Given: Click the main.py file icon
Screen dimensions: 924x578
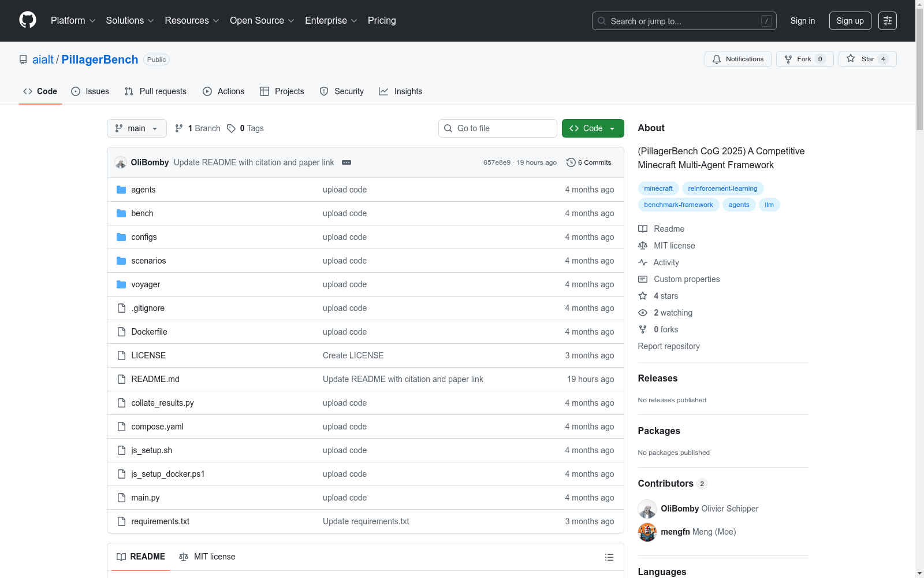Looking at the screenshot, I should tap(121, 498).
